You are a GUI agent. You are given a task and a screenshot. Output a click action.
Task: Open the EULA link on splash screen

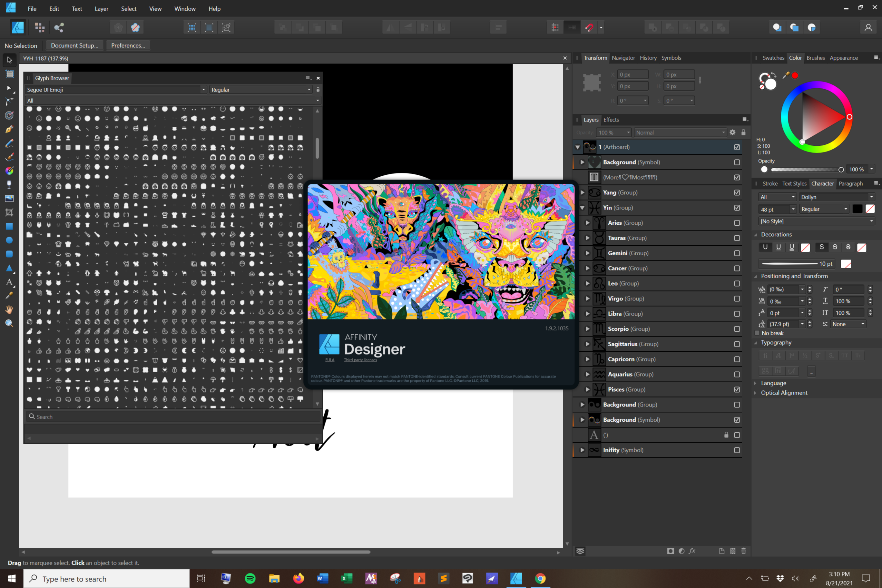[329, 360]
